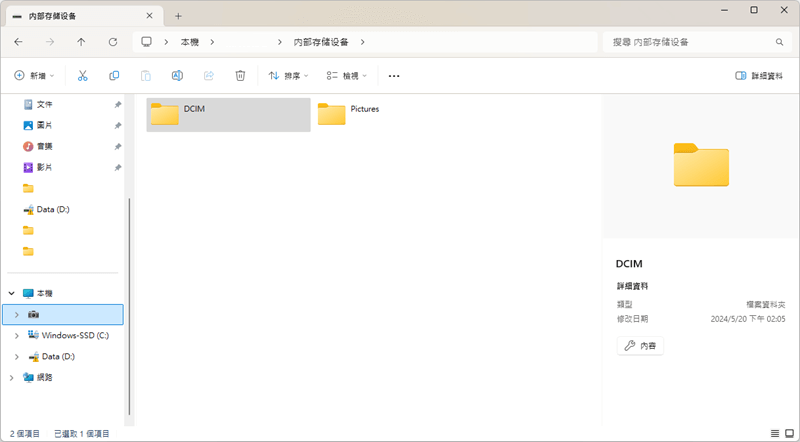Unpin 影片 using its pin icon
Screen dimensions: 800x442
tap(117, 168)
